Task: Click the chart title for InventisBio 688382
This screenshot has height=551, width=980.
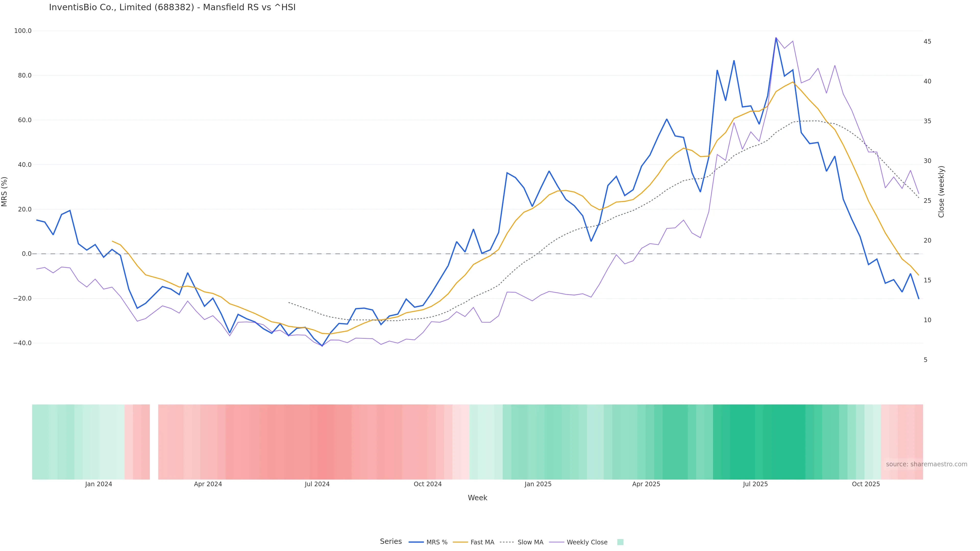Action: pyautogui.click(x=172, y=8)
